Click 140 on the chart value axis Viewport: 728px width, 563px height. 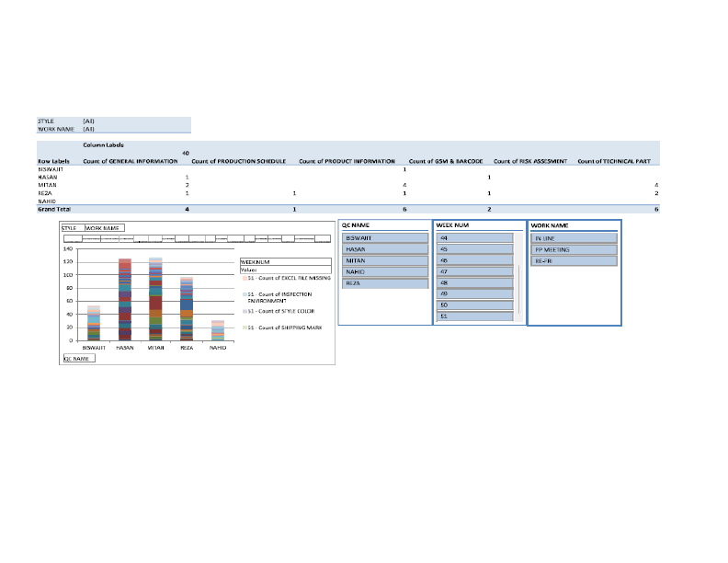68,249
